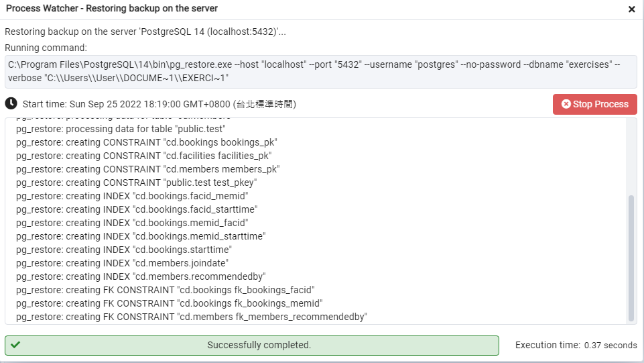
Task: Click the Execution time label
Action: click(x=548, y=345)
